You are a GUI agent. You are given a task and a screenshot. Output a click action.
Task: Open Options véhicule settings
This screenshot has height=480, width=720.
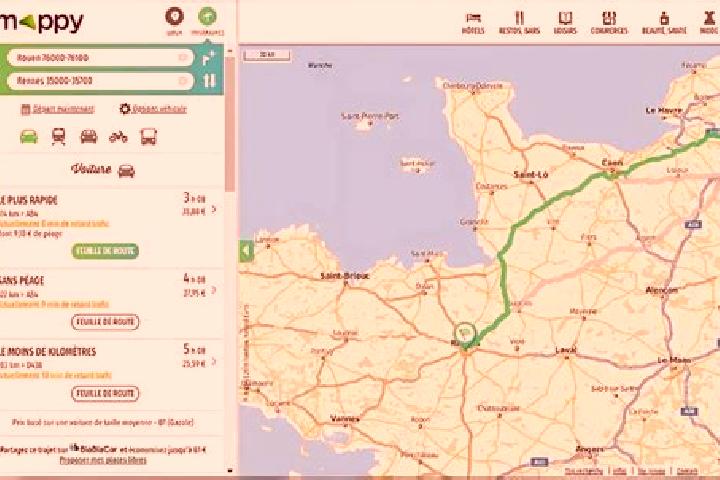click(x=153, y=109)
